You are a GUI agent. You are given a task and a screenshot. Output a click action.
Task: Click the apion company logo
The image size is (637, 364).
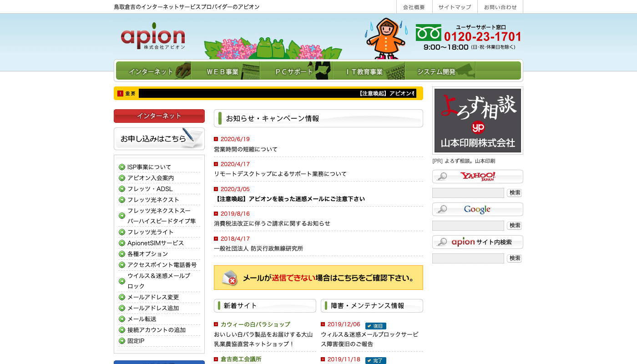coord(153,36)
